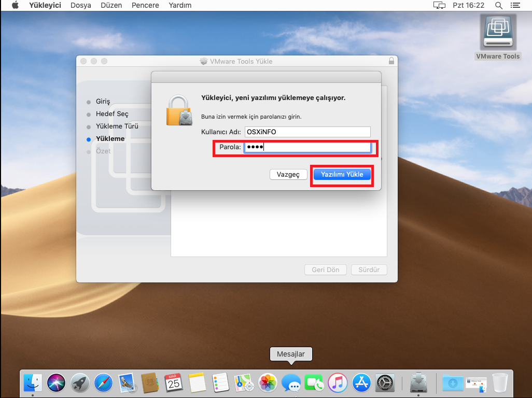Open Mesajlar speech bubble icon in Dock

coord(291,383)
